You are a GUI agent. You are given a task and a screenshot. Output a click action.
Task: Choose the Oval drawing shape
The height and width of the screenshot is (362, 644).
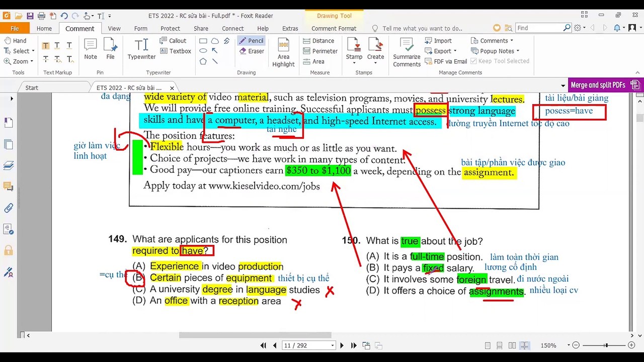coord(203,51)
